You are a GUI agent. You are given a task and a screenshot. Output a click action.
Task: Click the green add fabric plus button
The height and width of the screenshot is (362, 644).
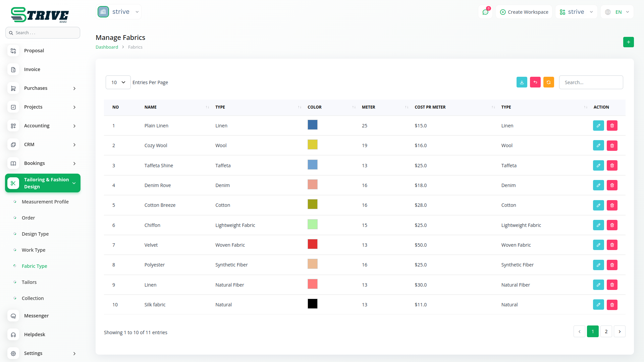(628, 42)
